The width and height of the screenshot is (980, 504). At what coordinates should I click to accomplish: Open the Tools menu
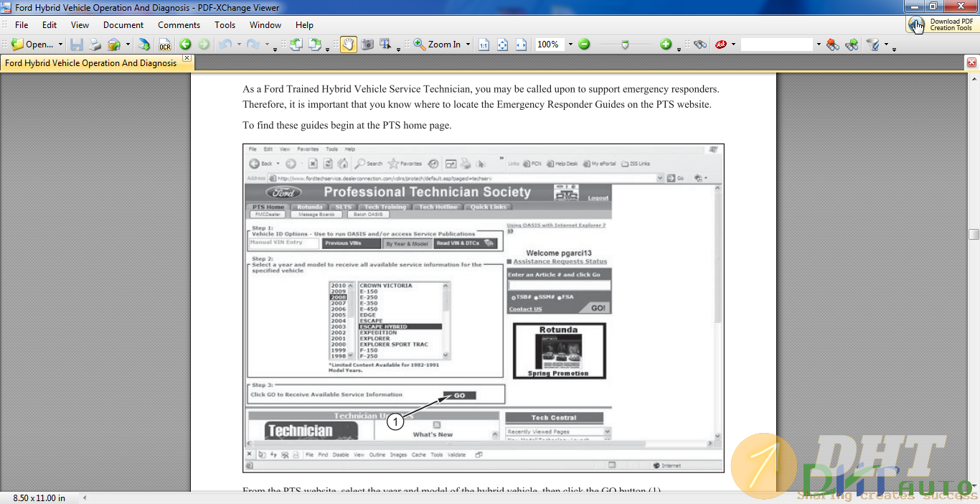coord(225,24)
